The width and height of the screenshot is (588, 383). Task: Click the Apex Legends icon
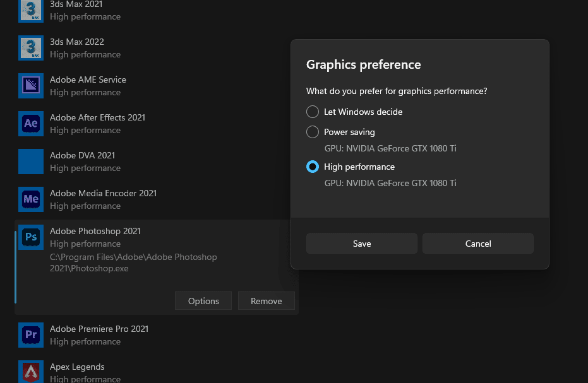pyautogui.click(x=31, y=372)
